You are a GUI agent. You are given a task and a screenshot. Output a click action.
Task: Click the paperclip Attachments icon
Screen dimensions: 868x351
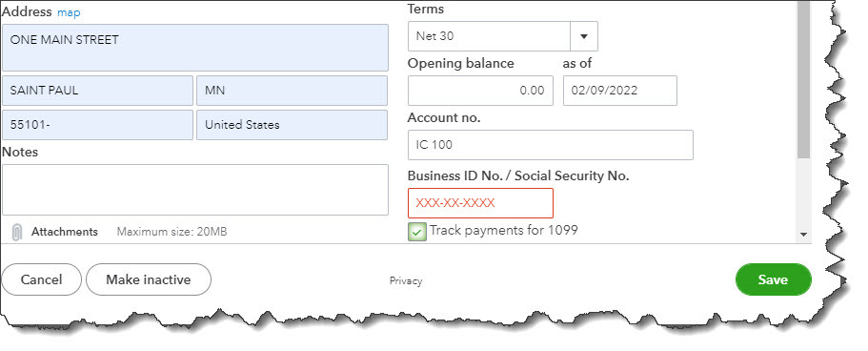click(17, 233)
